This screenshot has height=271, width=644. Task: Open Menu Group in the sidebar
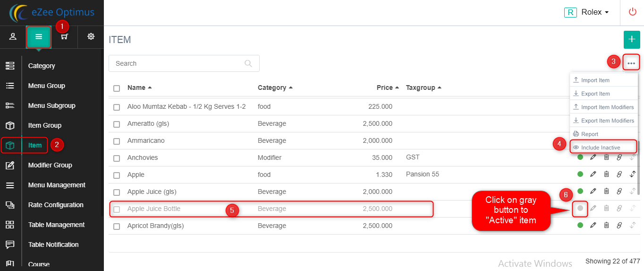pyautogui.click(x=46, y=86)
